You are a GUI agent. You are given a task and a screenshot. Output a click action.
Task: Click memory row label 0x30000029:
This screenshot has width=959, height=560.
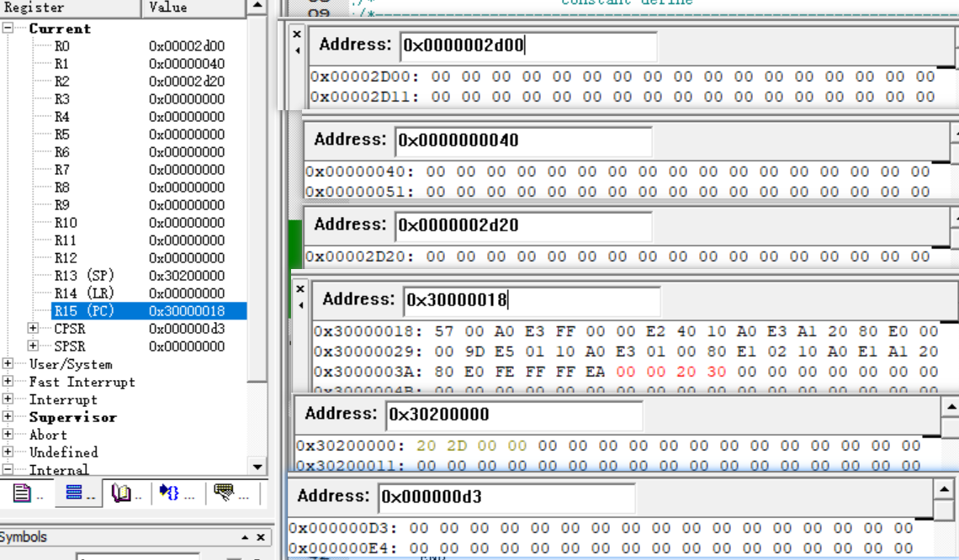click(x=368, y=352)
